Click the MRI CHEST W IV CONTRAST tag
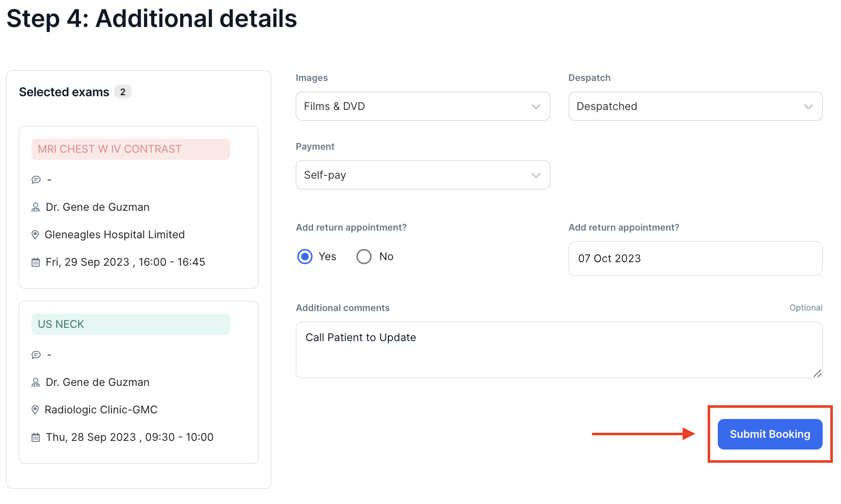The image size is (841, 504). click(130, 149)
